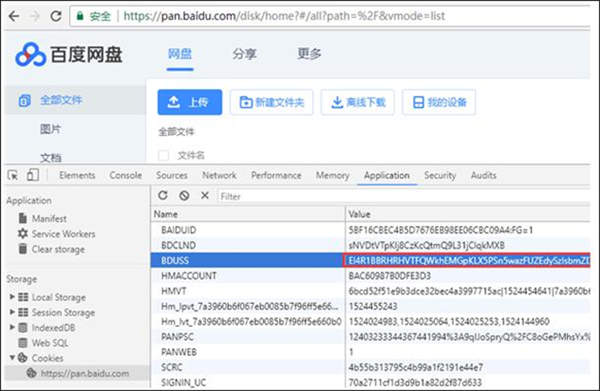Select the Service Workers item
Screen dimensions: 600x391
tap(64, 234)
